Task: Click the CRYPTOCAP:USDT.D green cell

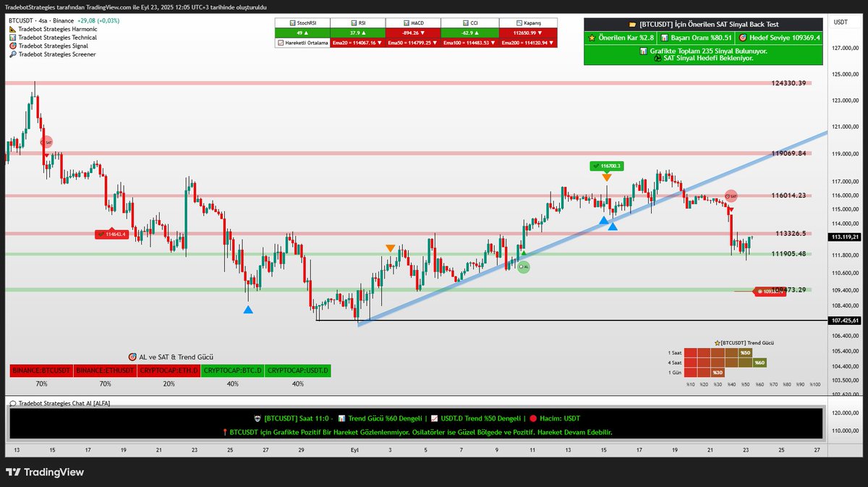Action: (x=297, y=370)
